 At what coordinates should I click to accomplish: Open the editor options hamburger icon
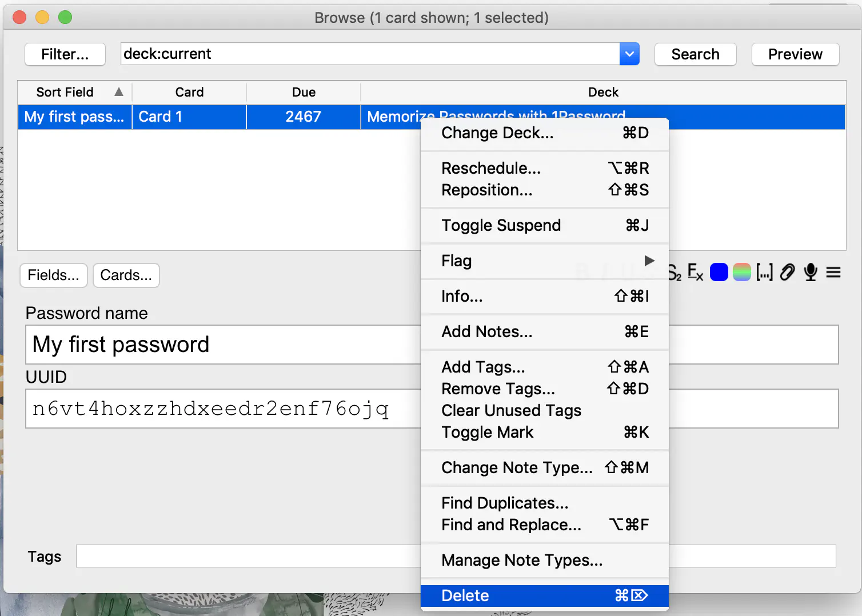point(833,272)
